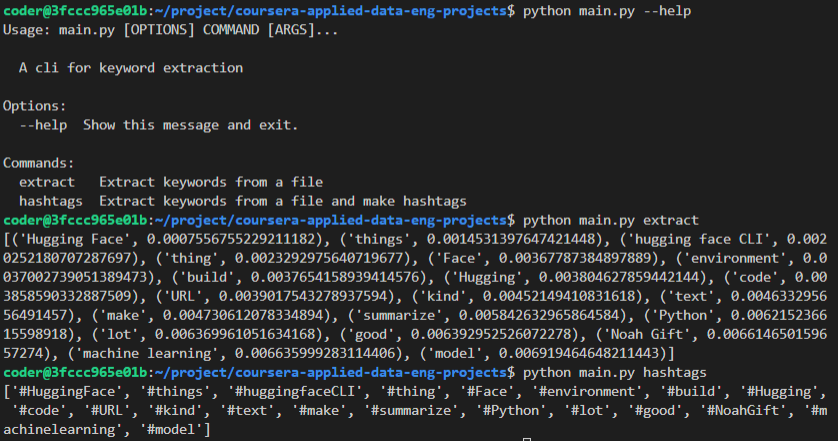
Task: Click 'model' keyword with score 0.0069194646
Action: click(x=454, y=353)
